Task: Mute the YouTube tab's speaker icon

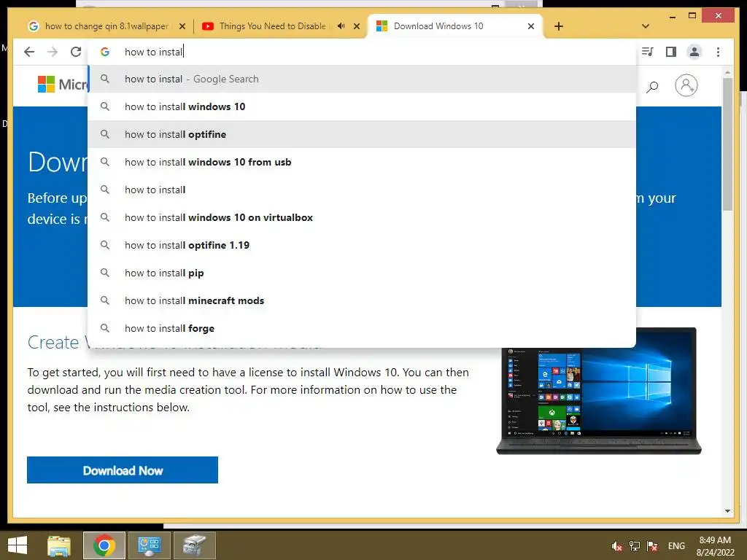Action: 341,26
